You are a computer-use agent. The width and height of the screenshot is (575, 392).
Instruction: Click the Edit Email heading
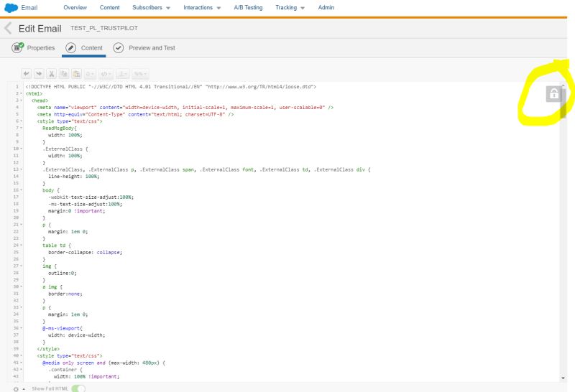[x=40, y=29]
